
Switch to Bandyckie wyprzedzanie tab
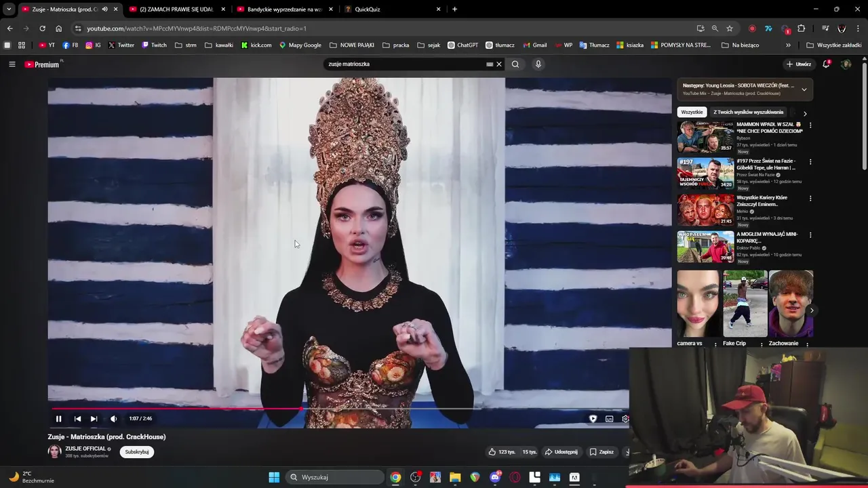point(285,9)
